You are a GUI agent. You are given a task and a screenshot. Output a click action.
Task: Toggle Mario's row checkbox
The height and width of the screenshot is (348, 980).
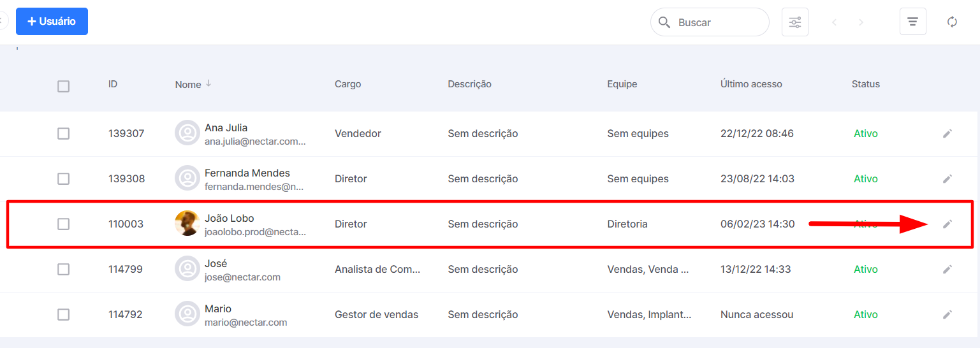[63, 314]
